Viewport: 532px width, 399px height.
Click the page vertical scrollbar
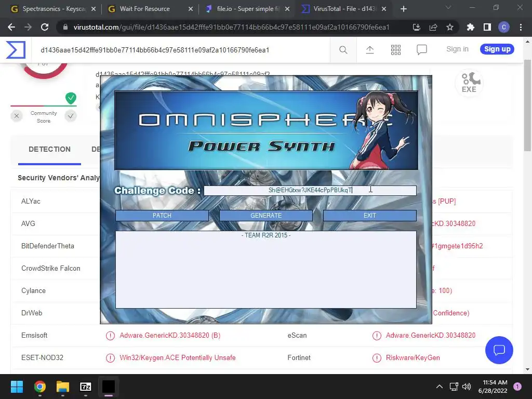coord(527,105)
